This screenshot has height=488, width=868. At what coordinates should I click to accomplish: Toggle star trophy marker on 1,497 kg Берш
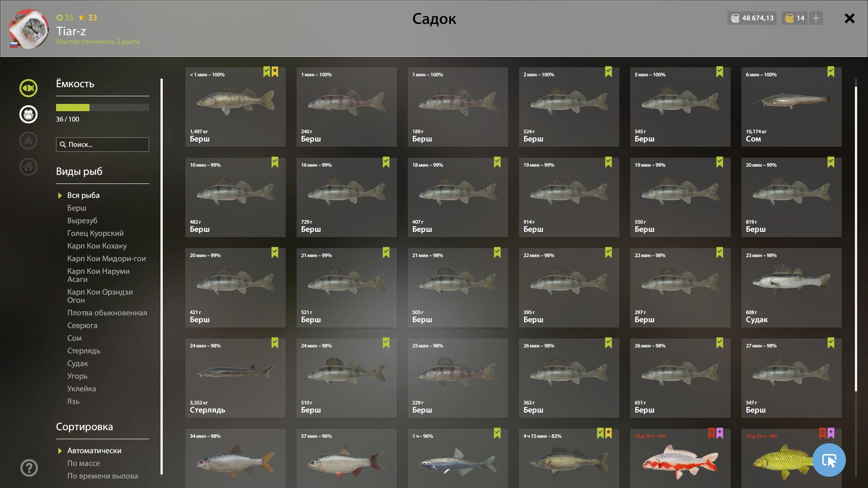point(275,72)
